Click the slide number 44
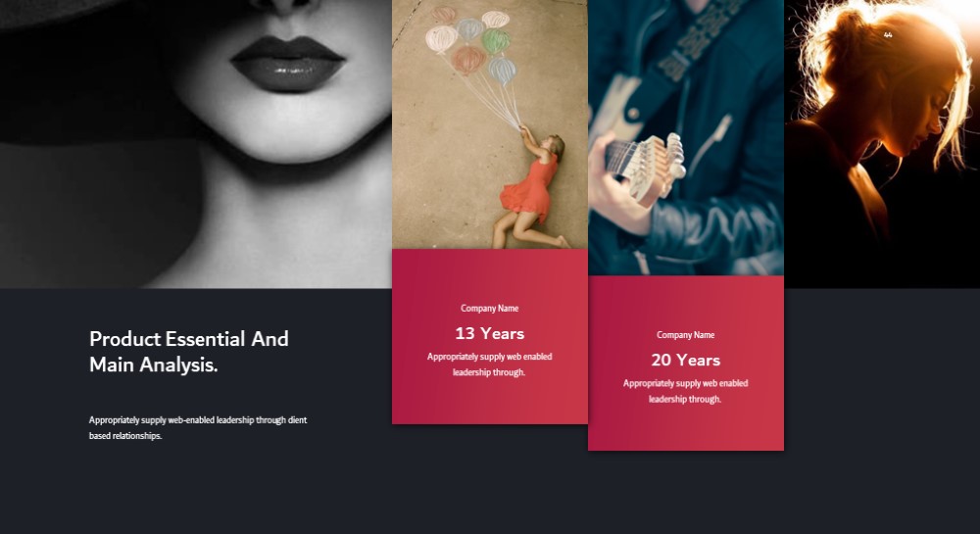This screenshot has height=534, width=980. 888,35
